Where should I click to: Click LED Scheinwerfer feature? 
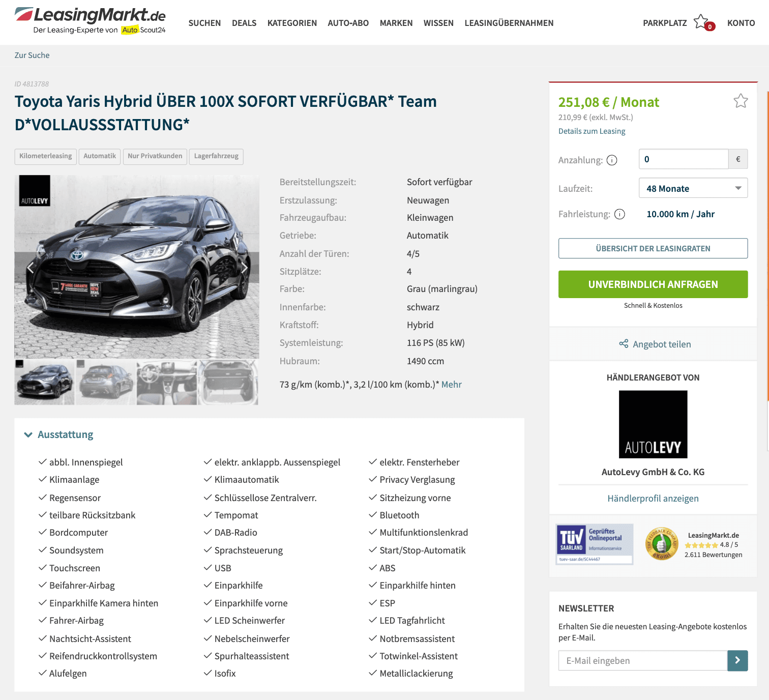pyautogui.click(x=250, y=621)
